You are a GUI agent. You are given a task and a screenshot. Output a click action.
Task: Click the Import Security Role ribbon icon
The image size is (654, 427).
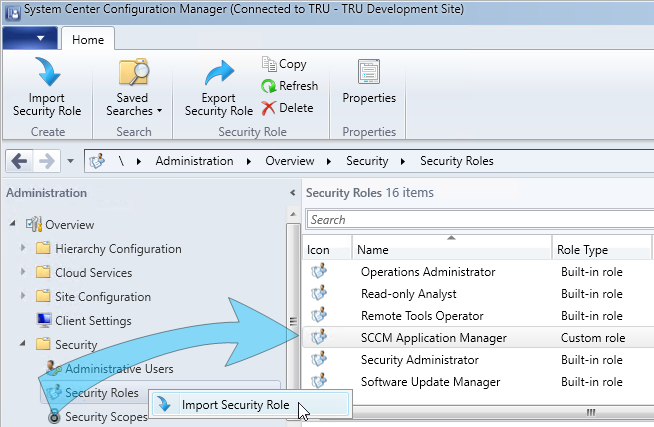coord(48,72)
